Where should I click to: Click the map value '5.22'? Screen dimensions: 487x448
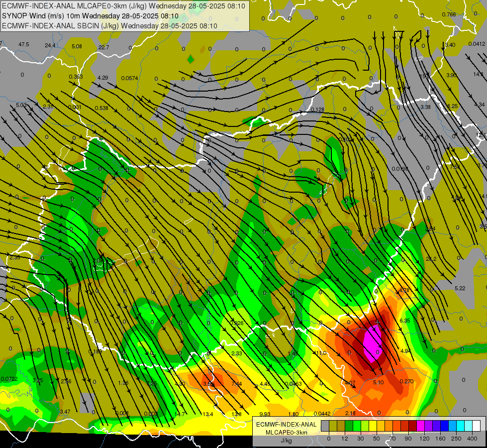460,289
